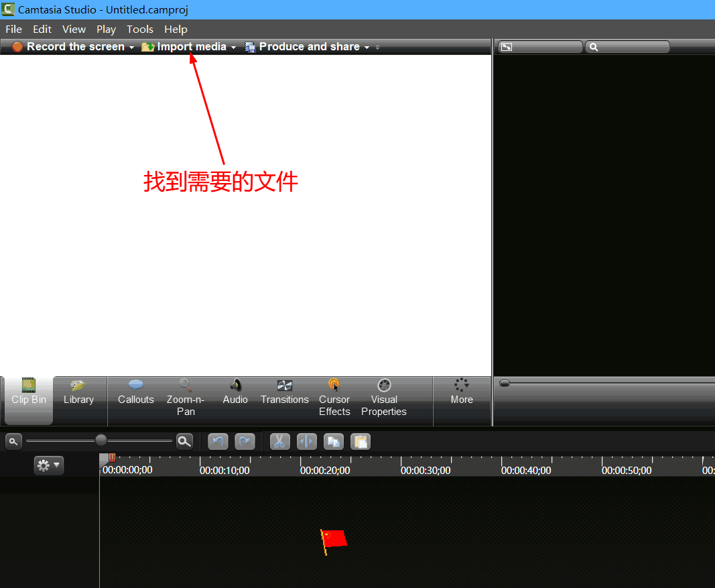Click the Camtasia Studio app icon
Screen dimensions: 715x588
8,9
